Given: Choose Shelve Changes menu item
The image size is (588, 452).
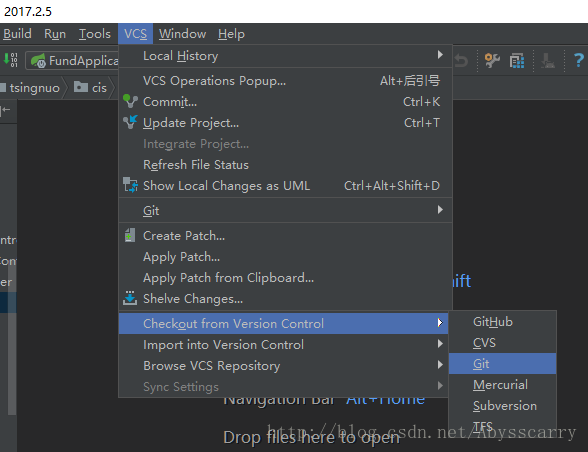Looking at the screenshot, I should [285, 299].
